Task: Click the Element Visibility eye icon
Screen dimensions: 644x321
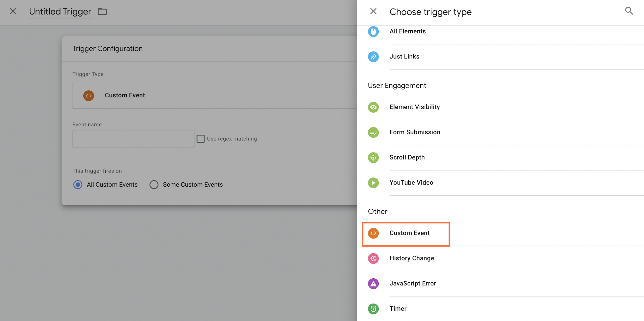Action: coord(373,107)
